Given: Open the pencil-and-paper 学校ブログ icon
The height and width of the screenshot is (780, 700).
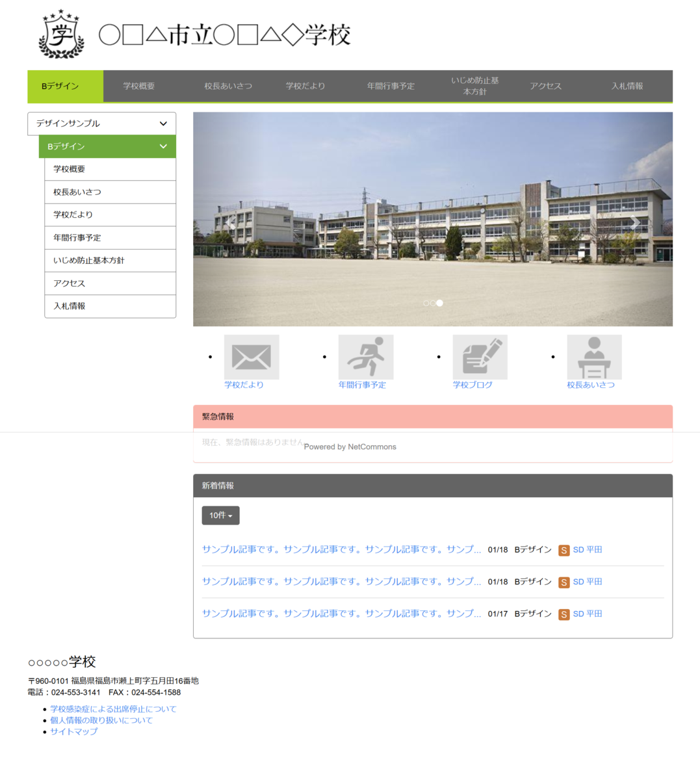Looking at the screenshot, I should point(480,357).
